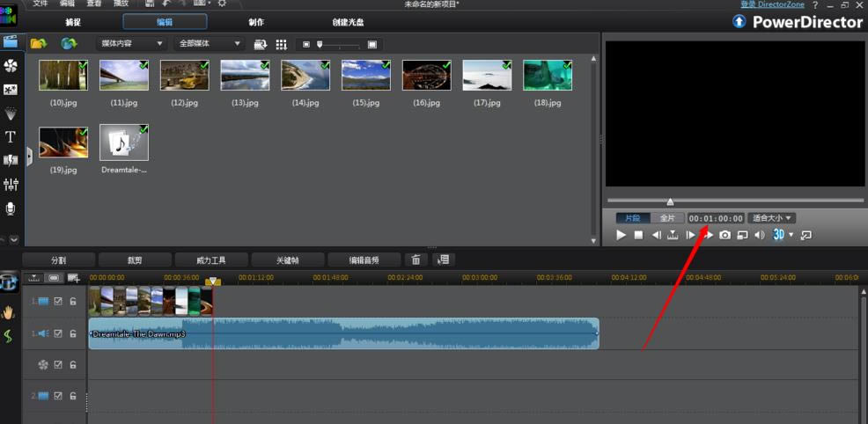
Task: Step to previous frame
Action: pos(656,235)
